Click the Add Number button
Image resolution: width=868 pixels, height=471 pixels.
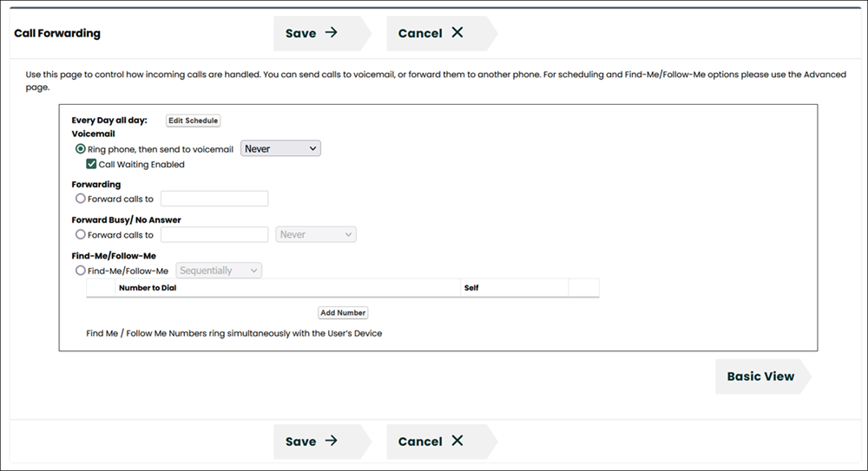point(343,312)
